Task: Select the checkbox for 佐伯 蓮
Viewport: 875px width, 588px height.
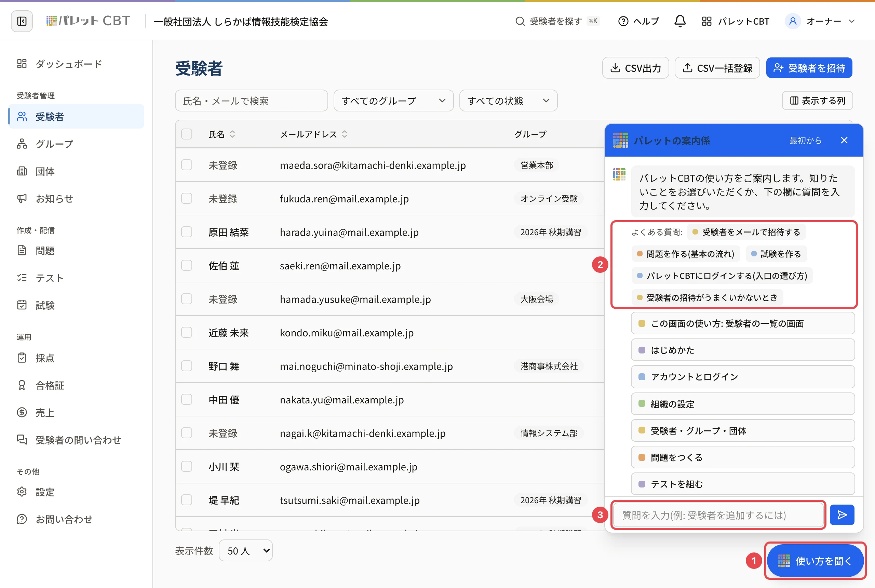Action: pyautogui.click(x=187, y=266)
